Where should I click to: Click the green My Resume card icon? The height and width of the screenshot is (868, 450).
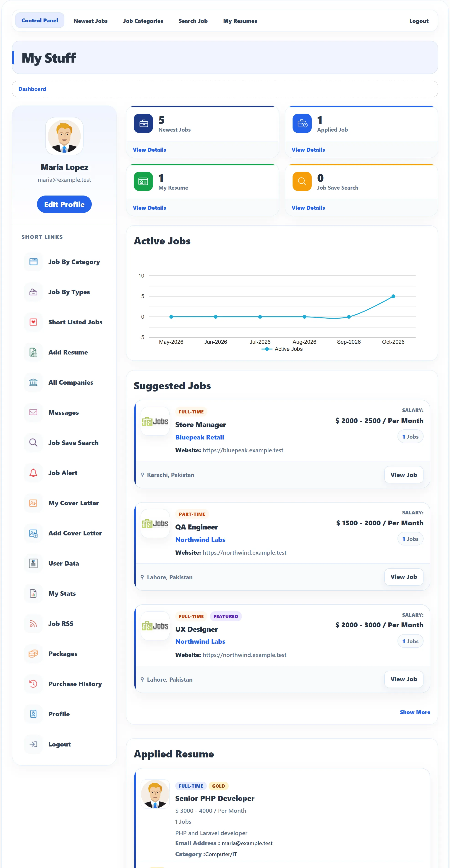pos(143,181)
